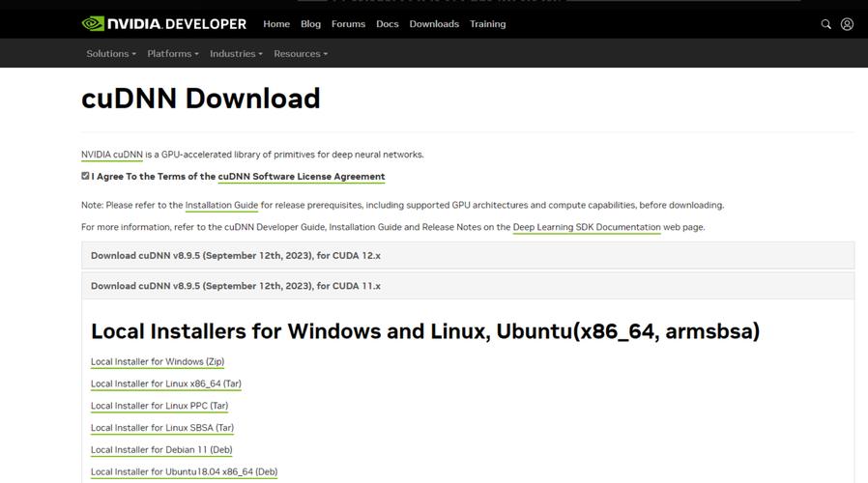Open the search magnifier icon
This screenshot has height=483, width=868.
tap(825, 24)
